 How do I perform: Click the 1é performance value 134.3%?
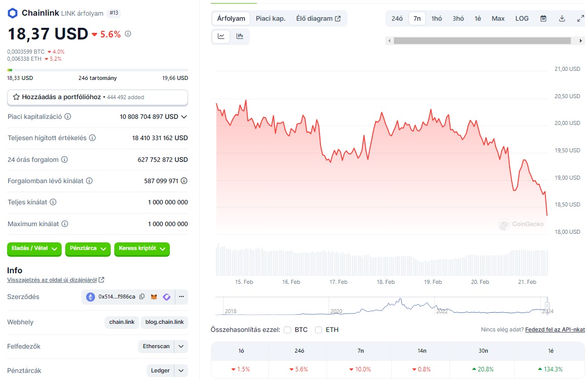point(551,369)
